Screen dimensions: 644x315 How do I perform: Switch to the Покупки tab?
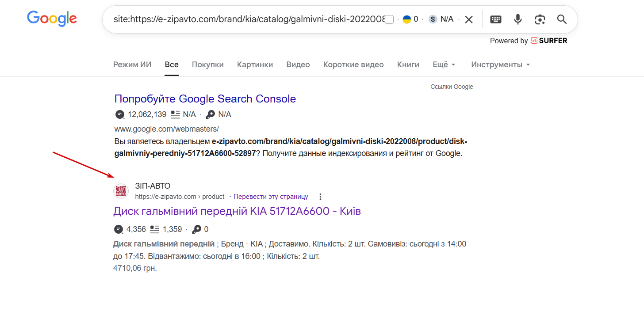pos(207,65)
